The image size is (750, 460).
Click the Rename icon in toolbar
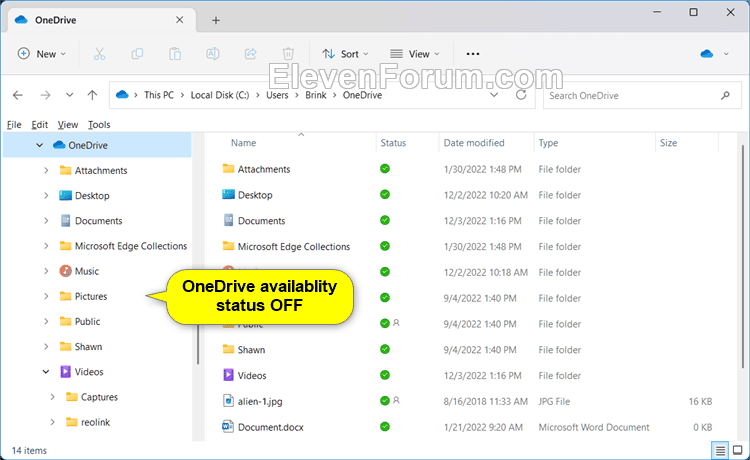pos(213,54)
